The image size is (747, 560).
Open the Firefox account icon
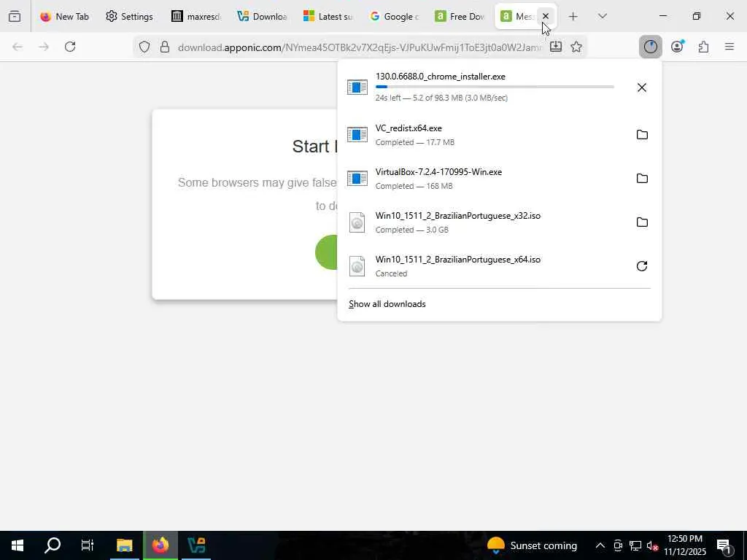click(x=677, y=47)
